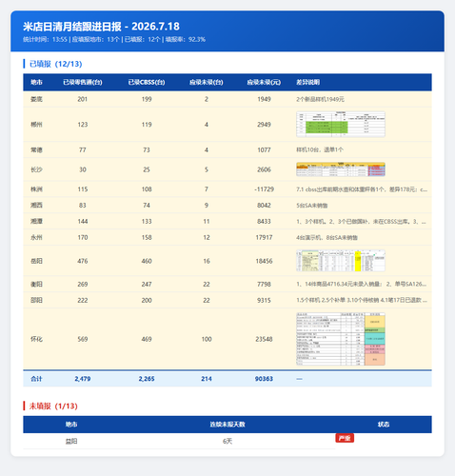Click the 湘西 city cell
The width and height of the screenshot is (455, 476).
[36, 205]
